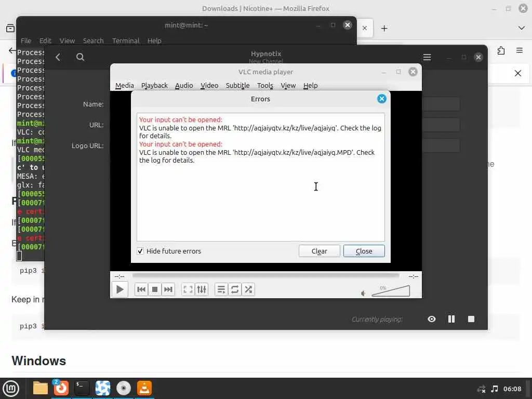
Task: Click the disc application in taskbar
Action: pyautogui.click(x=124, y=388)
